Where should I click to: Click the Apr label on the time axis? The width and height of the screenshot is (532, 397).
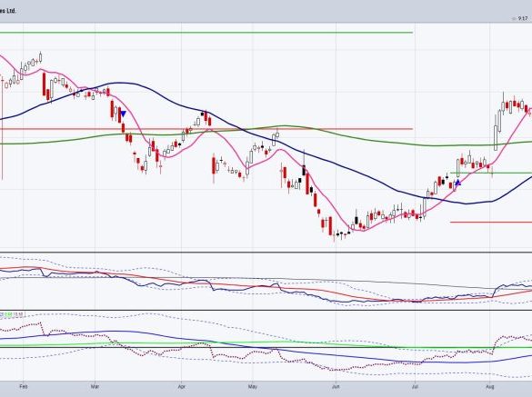coord(182,386)
